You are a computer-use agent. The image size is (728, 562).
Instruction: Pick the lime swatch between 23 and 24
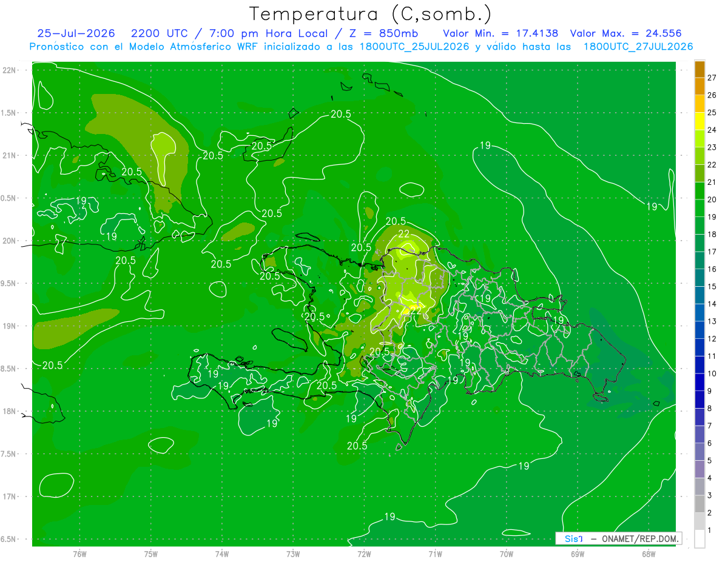[699, 139]
